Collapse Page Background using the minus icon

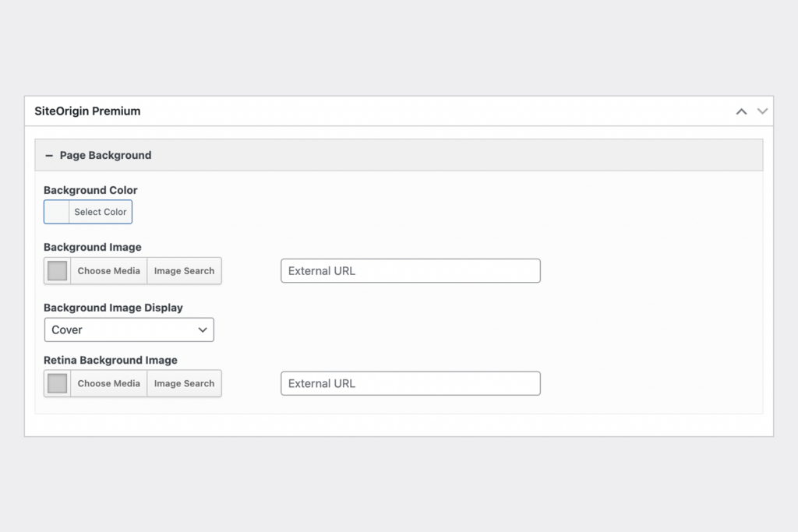tap(49, 156)
